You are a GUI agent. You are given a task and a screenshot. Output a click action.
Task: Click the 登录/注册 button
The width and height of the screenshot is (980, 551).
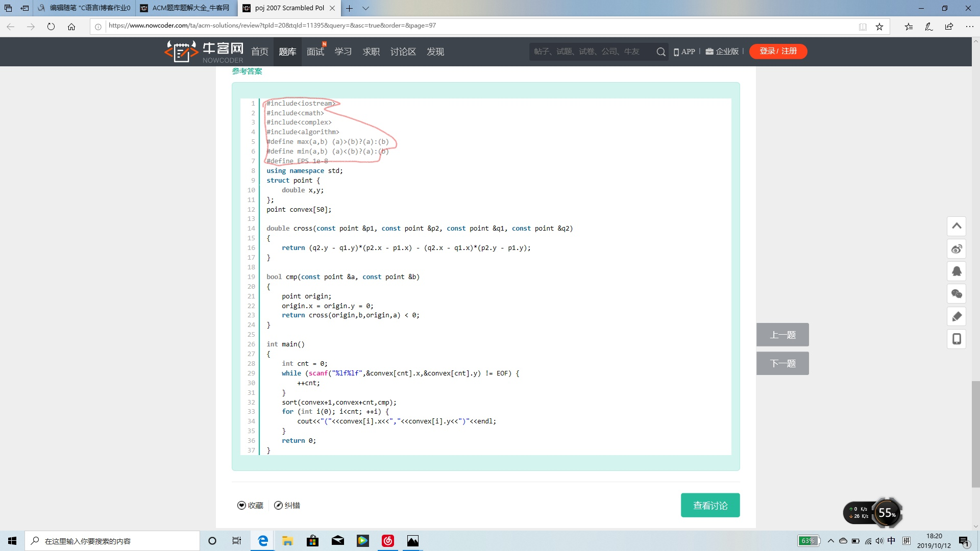778,51
